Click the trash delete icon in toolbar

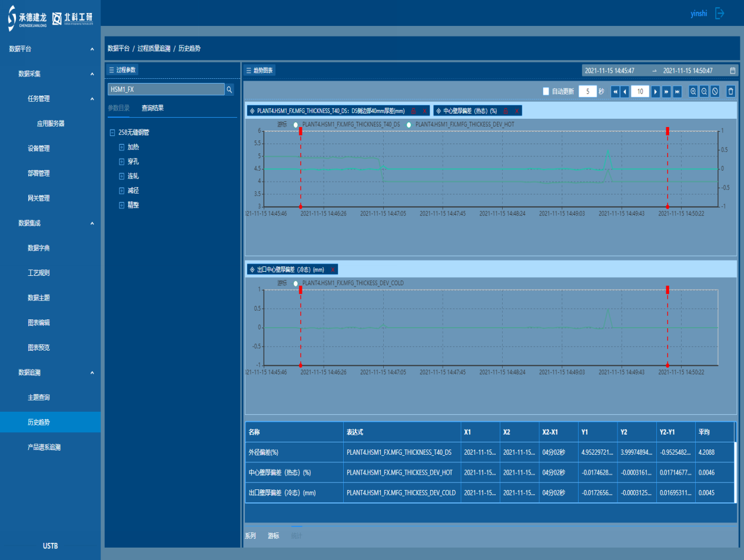pos(730,91)
